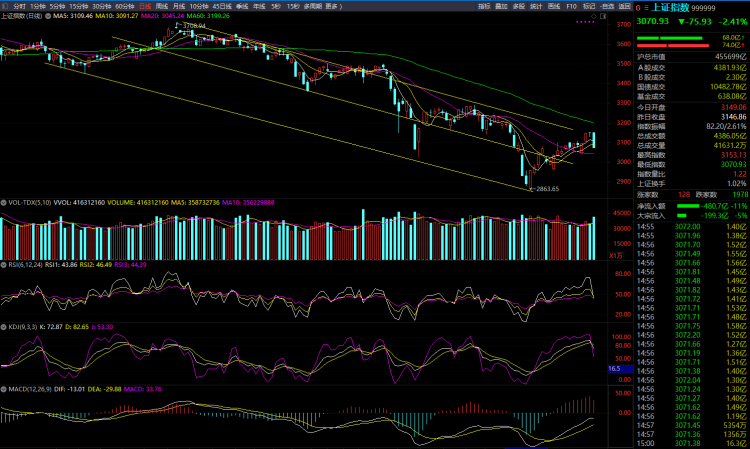Click the F10 company info button
The image size is (750, 449).
[x=571, y=6]
